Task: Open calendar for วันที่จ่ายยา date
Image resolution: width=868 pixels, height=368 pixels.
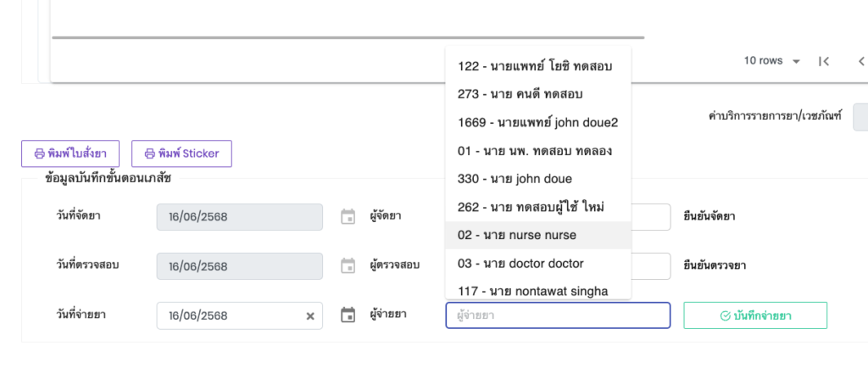Action: click(348, 315)
